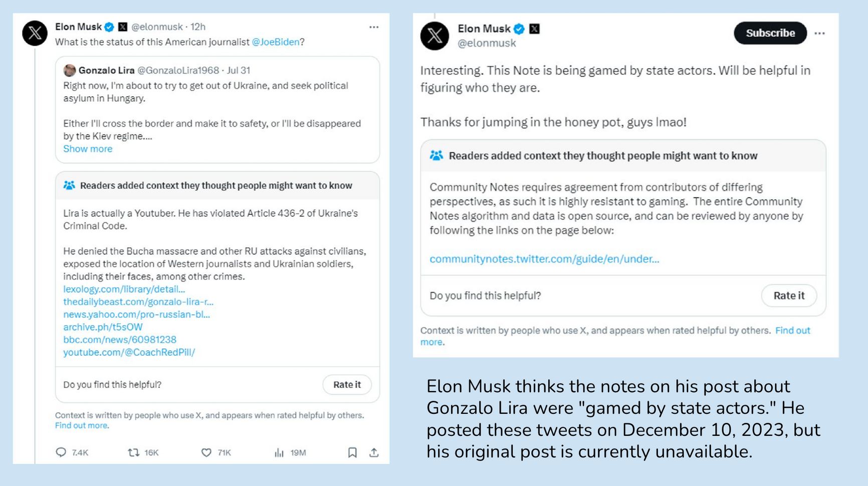Screen dimensions: 868x486
Task: Rate the Community Notes gaming note
Action: coord(789,296)
